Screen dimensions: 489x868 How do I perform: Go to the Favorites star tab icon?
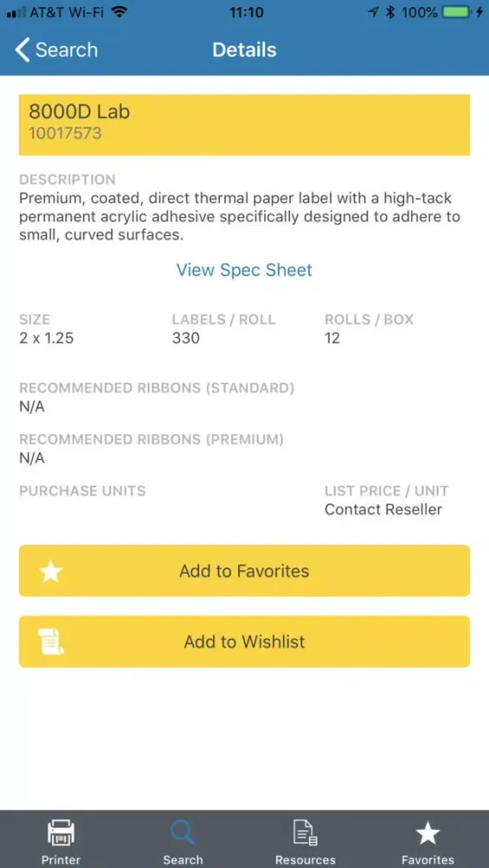point(427,833)
